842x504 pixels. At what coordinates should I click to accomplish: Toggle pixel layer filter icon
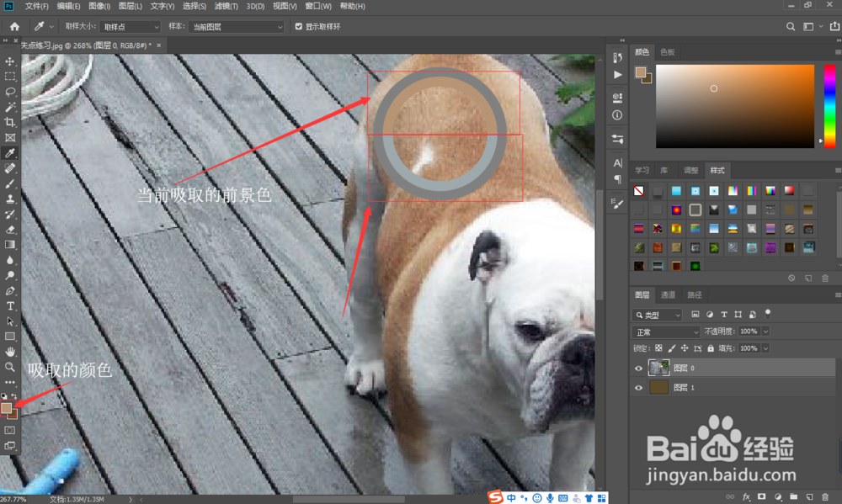pos(695,315)
